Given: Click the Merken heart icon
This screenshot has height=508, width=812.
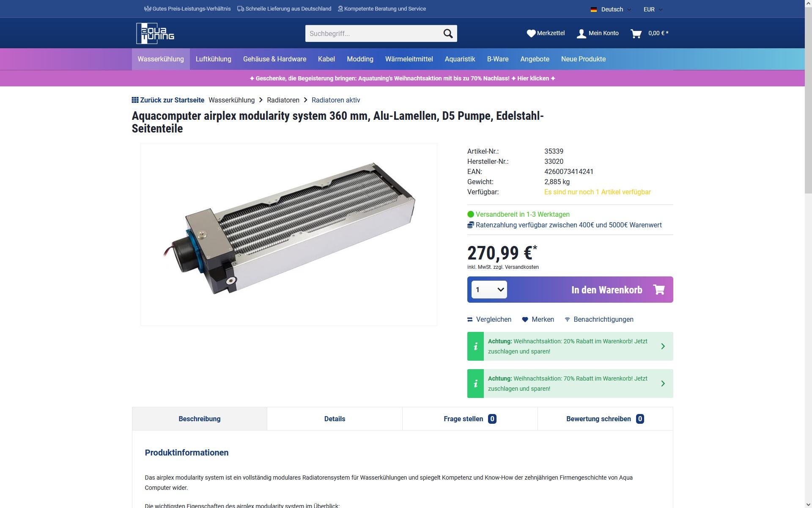Looking at the screenshot, I should coord(525,320).
